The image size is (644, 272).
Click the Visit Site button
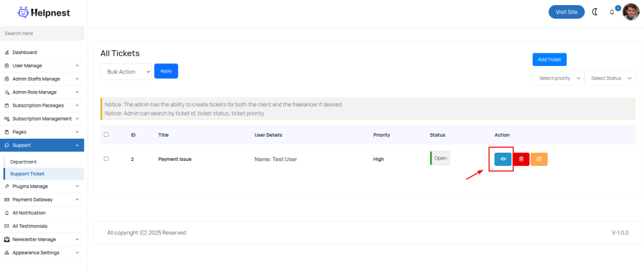pos(567,12)
